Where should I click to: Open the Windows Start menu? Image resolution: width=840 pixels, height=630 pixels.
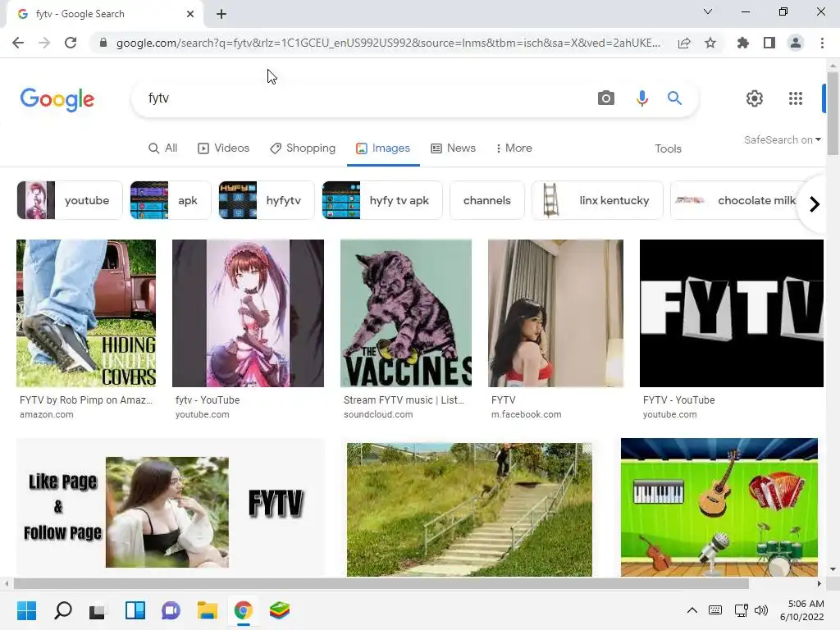click(x=26, y=610)
